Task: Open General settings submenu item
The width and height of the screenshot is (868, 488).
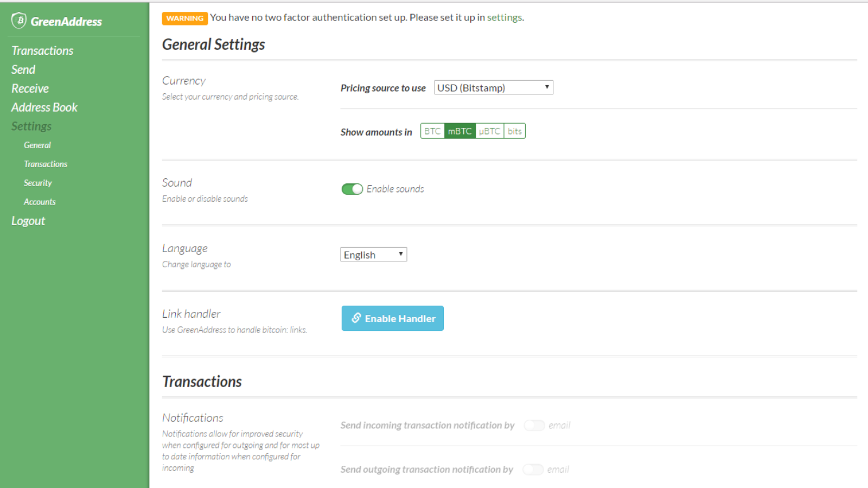Action: [37, 145]
